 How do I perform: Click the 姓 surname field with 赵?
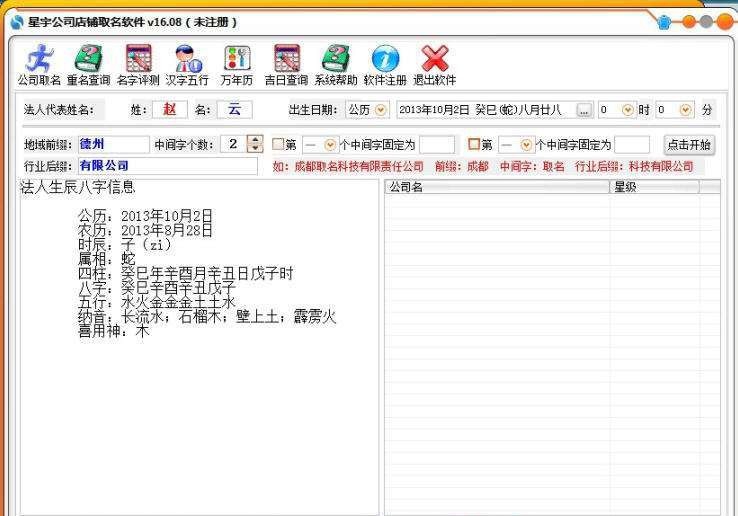169,110
